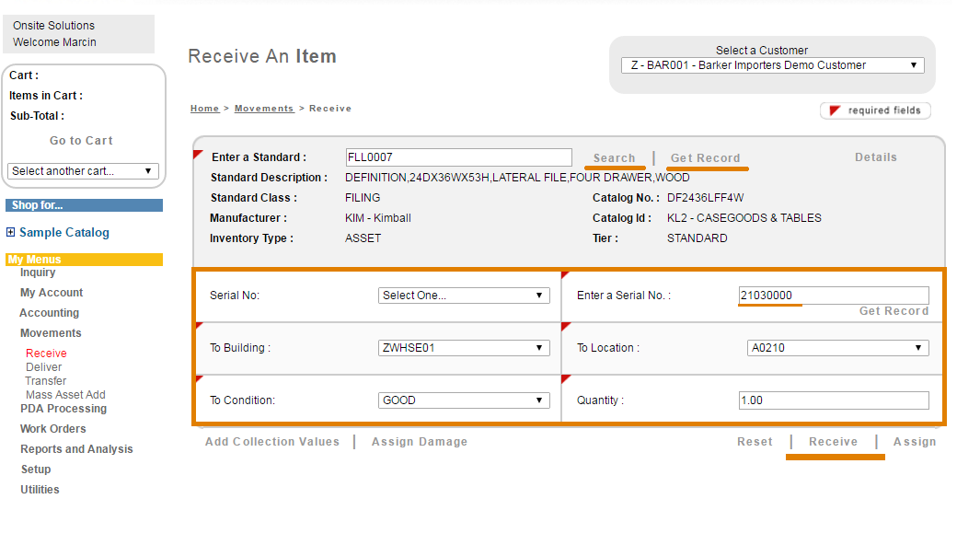Click the Home breadcrumb link
980x545 pixels.
(204, 109)
